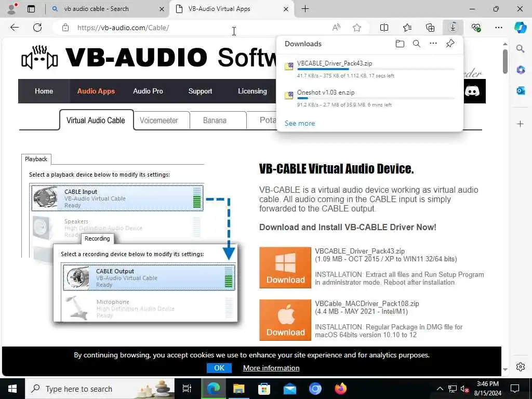Open Audio Pro menu item
The height and width of the screenshot is (399, 532).
(148, 91)
